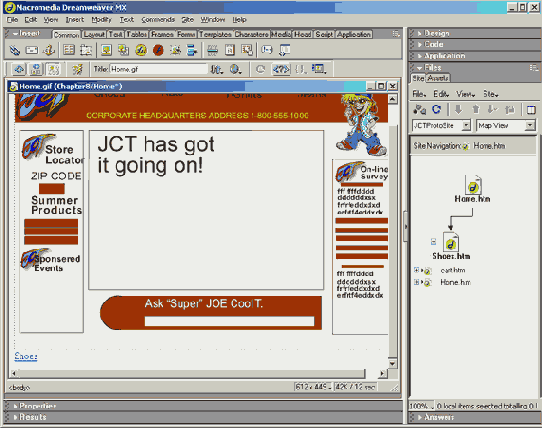Click the Title input field
Screen dimensions: 542x428
(x=159, y=69)
